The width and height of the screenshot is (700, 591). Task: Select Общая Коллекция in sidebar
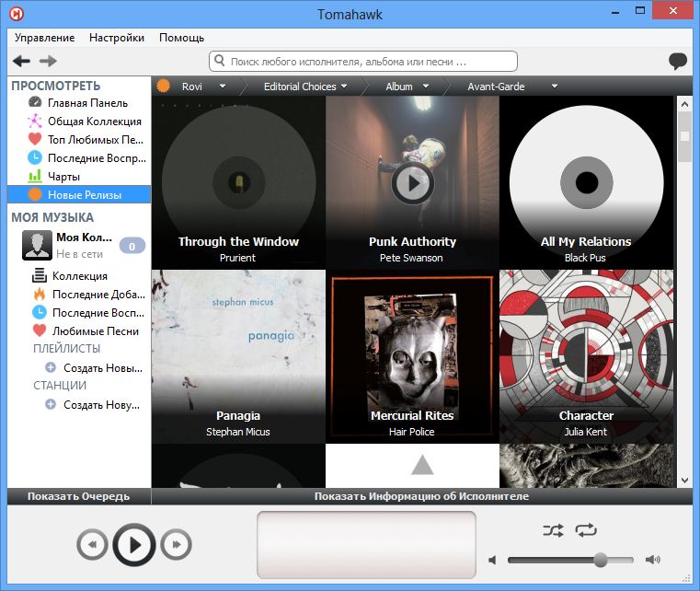point(79,122)
